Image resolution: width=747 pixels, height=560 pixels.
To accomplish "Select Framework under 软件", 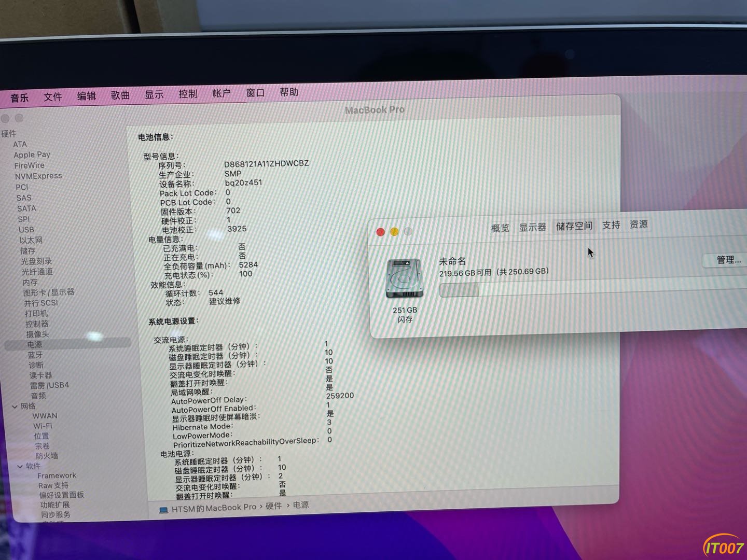I will [57, 475].
